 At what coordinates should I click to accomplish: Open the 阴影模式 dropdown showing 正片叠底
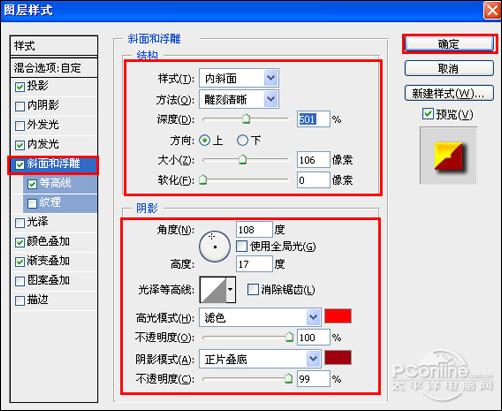click(260, 359)
